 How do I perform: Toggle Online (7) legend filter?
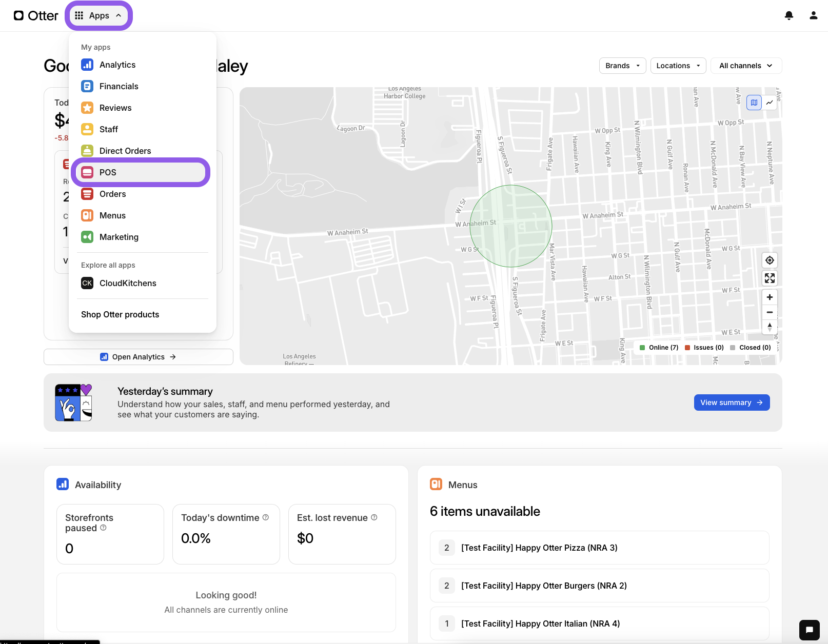coord(659,348)
